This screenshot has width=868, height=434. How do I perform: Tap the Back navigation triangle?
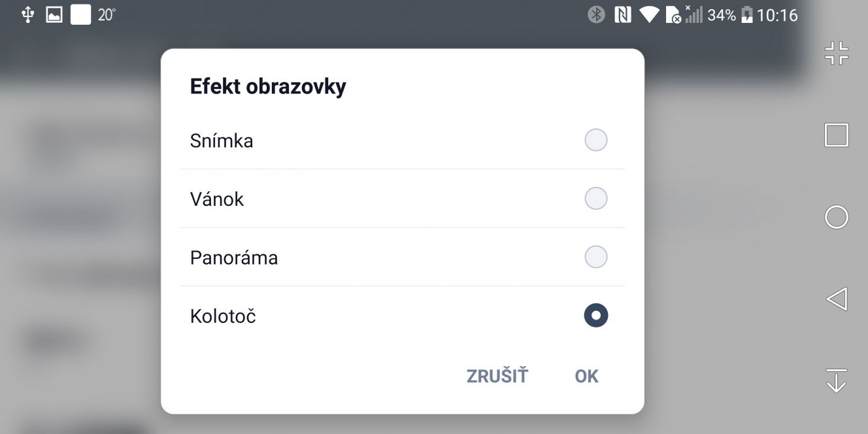(x=837, y=299)
